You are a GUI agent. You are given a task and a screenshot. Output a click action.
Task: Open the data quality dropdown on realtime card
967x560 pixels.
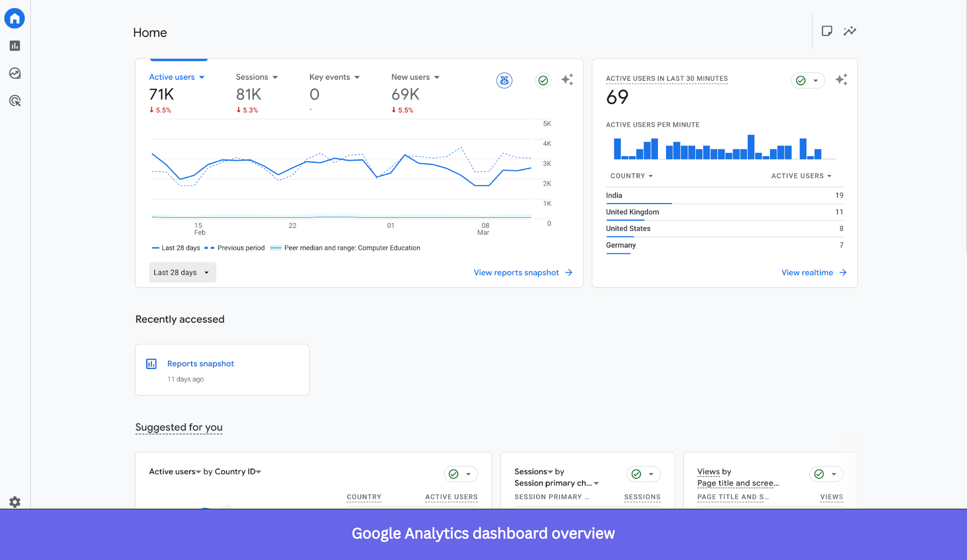pos(816,80)
